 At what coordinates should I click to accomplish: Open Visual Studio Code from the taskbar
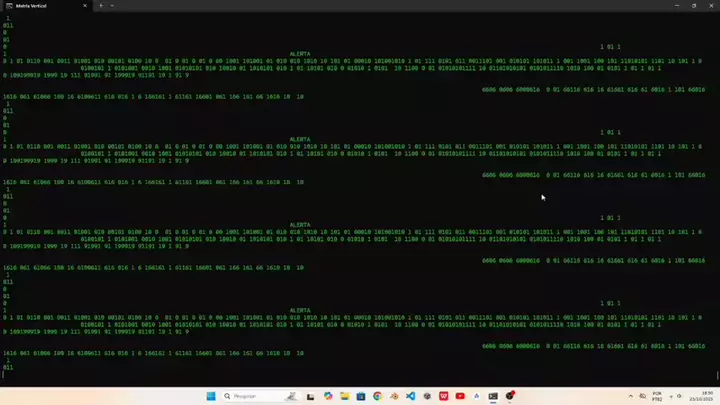410,396
